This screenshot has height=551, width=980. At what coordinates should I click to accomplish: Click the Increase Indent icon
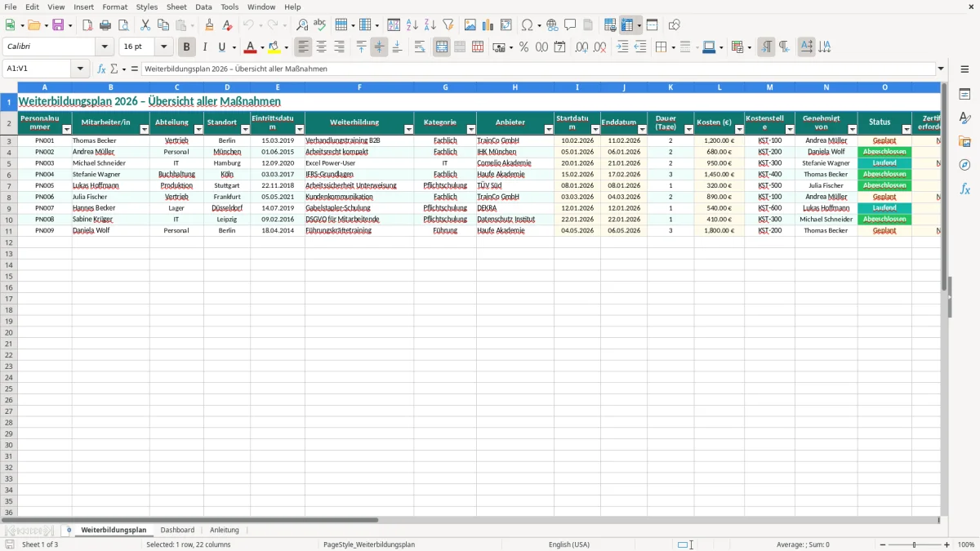click(x=622, y=47)
